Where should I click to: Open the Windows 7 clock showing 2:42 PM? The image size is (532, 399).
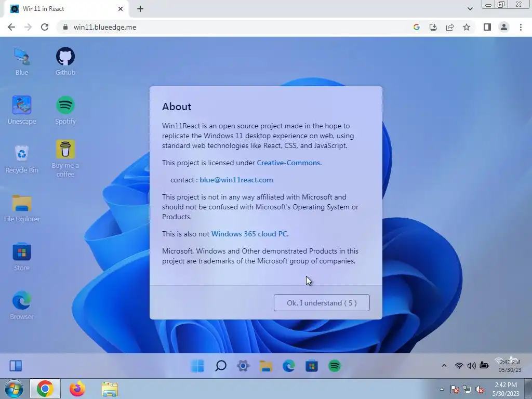[506, 389]
